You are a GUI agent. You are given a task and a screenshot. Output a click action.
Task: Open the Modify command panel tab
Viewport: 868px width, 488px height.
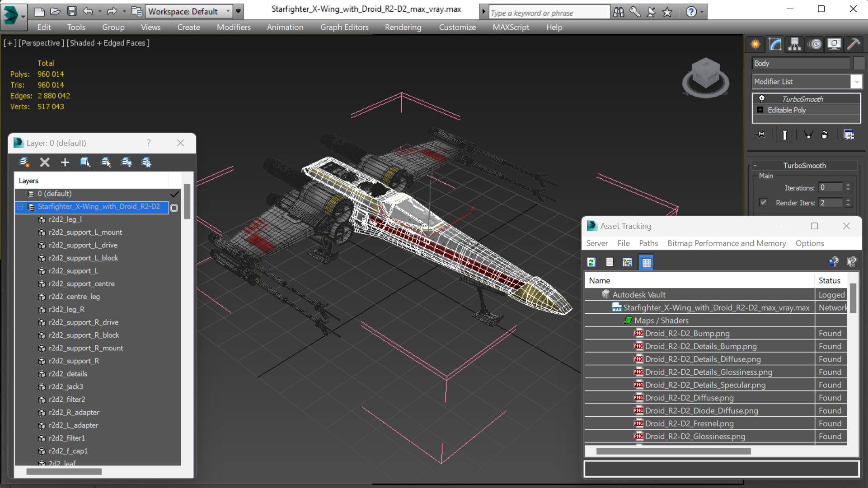775,44
